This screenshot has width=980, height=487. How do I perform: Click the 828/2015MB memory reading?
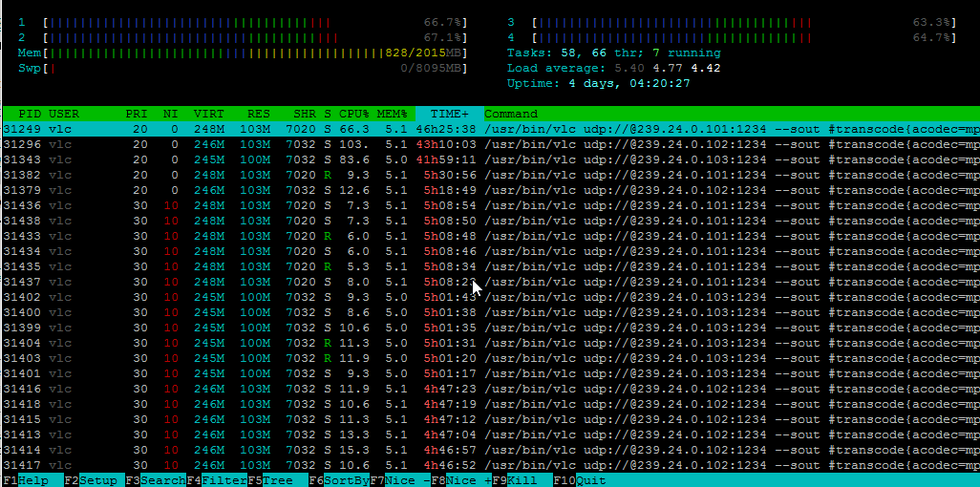tap(423, 53)
